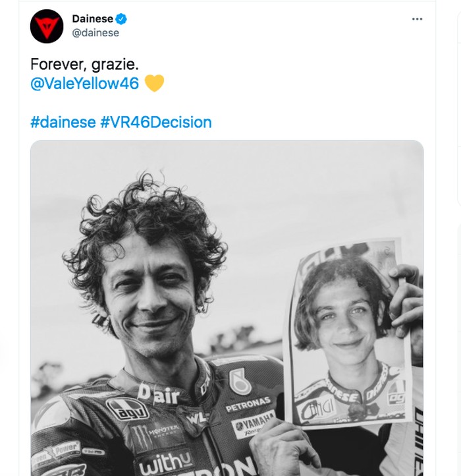This screenshot has height=476, width=461.
Task: Click the Petronas logo on the suit
Action: tap(248, 403)
